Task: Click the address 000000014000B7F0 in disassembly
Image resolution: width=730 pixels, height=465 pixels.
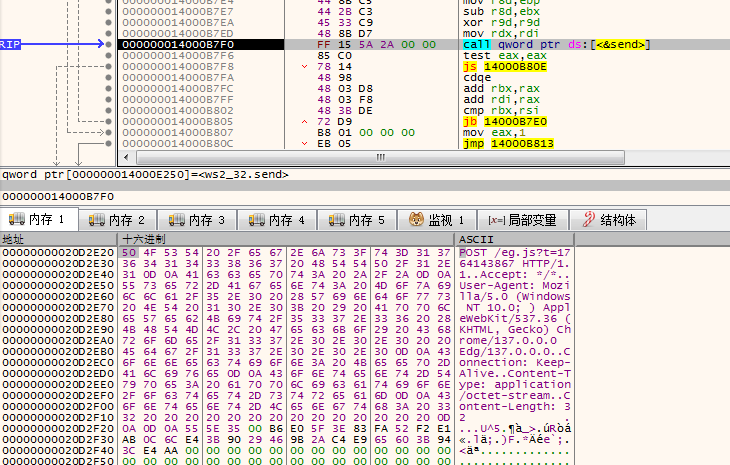Action: pyautogui.click(x=178, y=44)
